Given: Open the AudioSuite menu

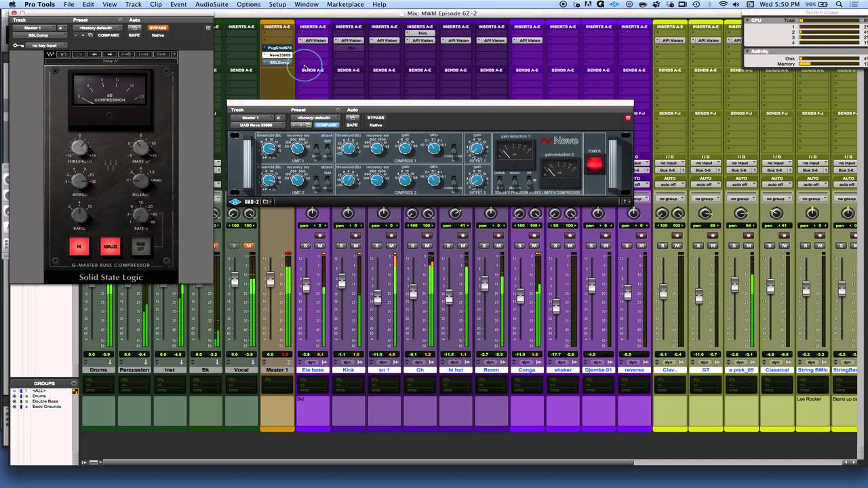Looking at the screenshot, I should click(212, 5).
